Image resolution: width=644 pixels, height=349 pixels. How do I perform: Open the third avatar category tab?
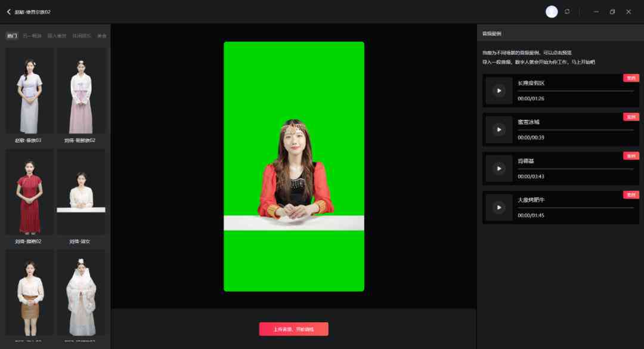57,36
